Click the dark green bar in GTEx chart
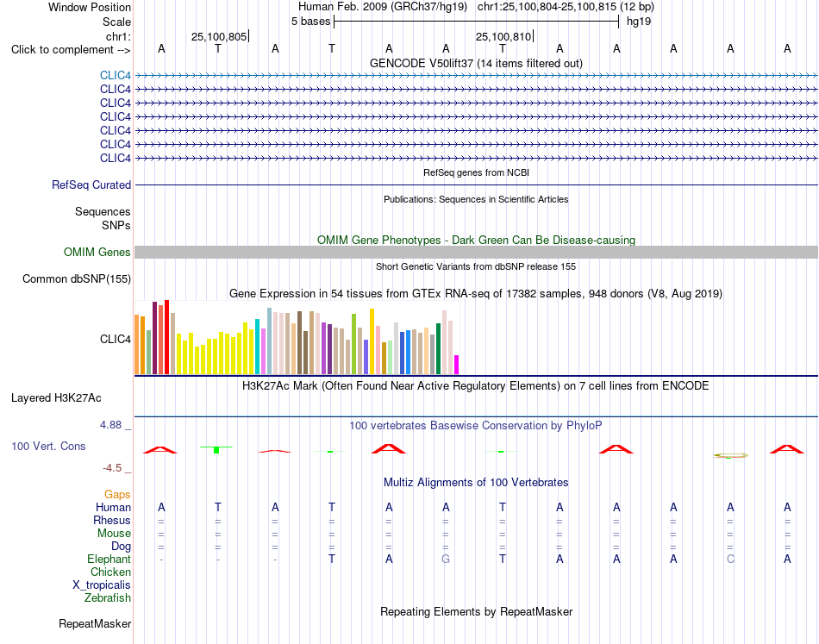 (x=438, y=349)
